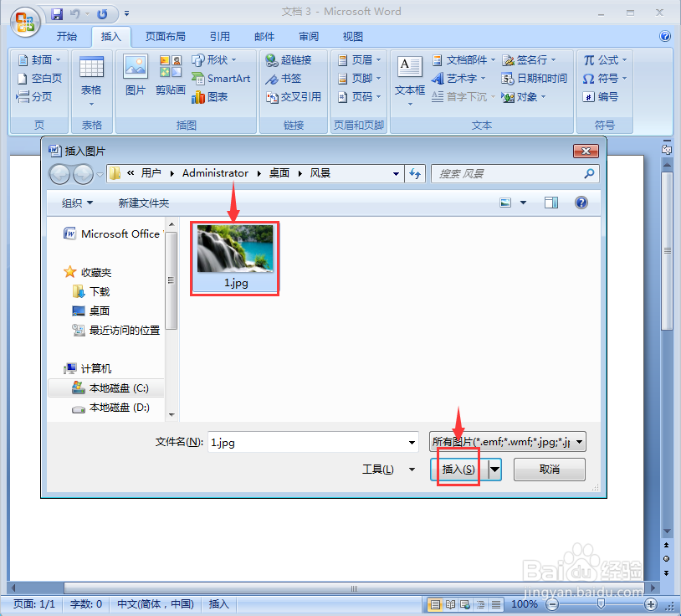Image resolution: width=681 pixels, height=616 pixels.
Task: Click the Picture (图片) ribbon icon
Action: pyautogui.click(x=135, y=74)
